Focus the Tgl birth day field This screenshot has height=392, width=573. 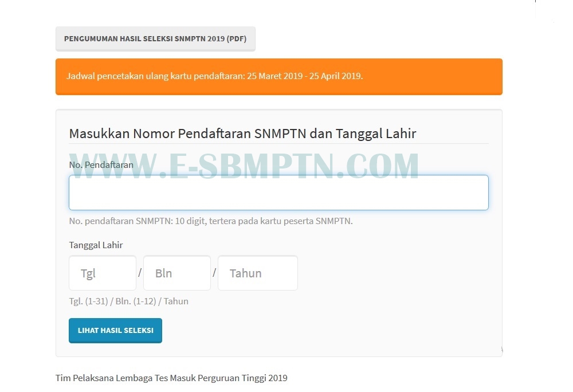click(103, 273)
